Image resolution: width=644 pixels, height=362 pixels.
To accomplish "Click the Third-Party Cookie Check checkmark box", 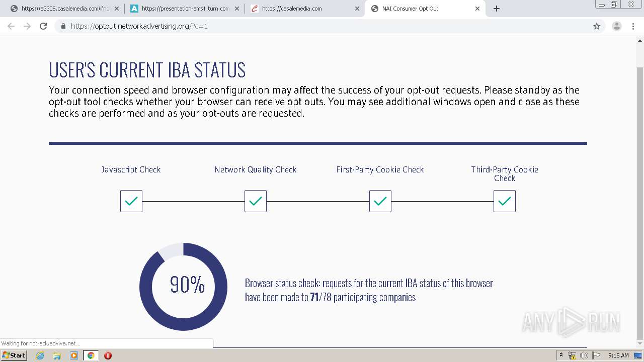I will (505, 201).
